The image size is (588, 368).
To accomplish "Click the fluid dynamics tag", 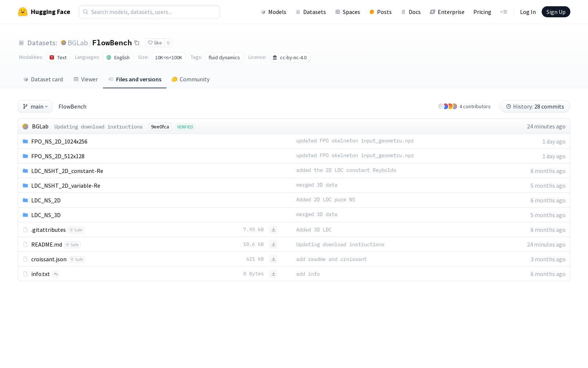I will point(224,57).
